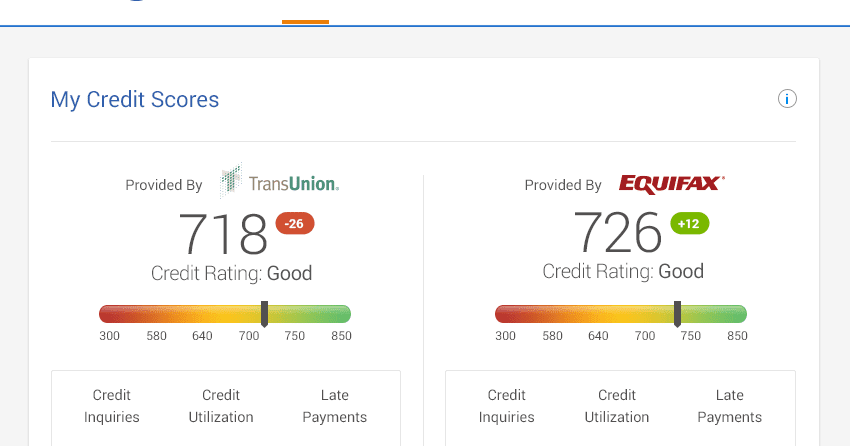850x446 pixels.
Task: Open TransUnion Late Payments
Action: 334,406
